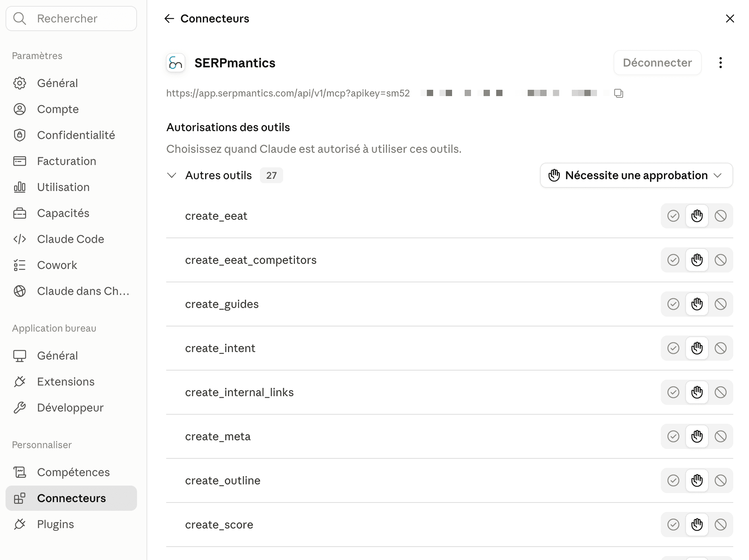Open the Confidentialité settings
The height and width of the screenshot is (560, 749).
[x=71, y=135]
